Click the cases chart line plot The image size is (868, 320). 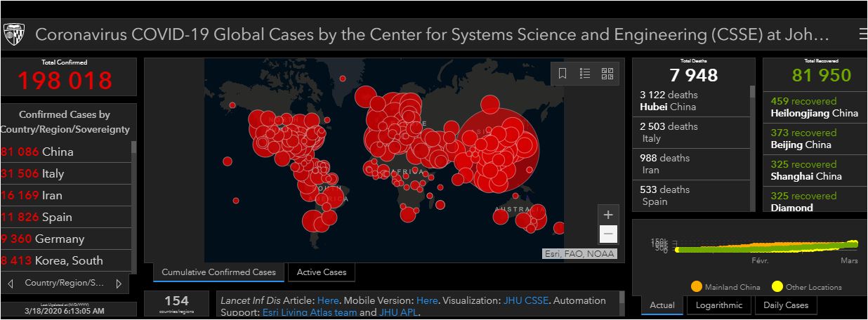pyautogui.click(x=765, y=246)
